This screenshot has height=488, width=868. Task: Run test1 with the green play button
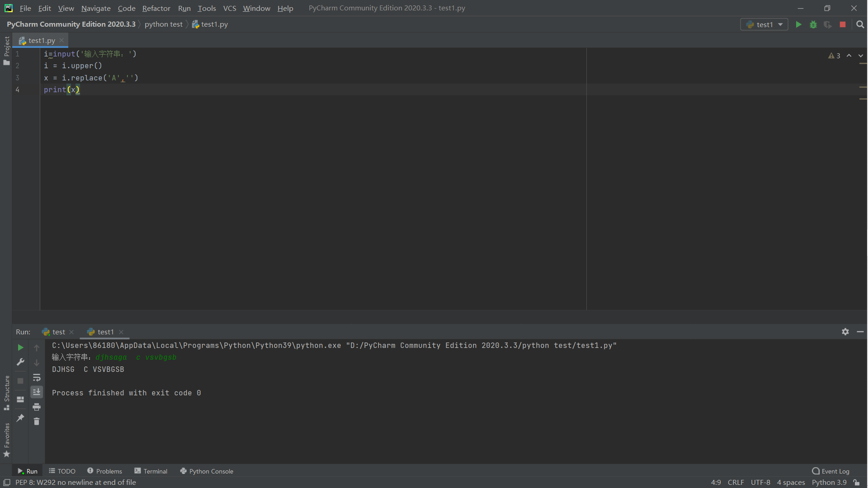tap(798, 24)
